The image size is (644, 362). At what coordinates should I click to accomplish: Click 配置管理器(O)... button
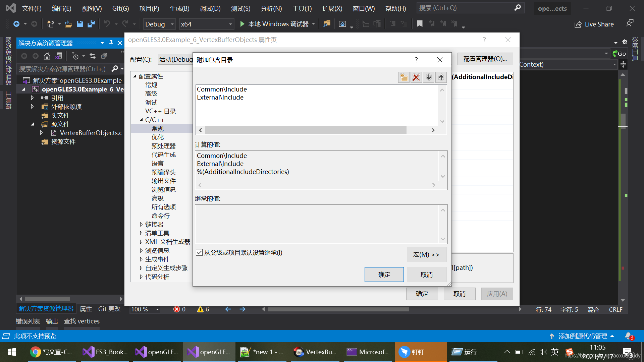(485, 59)
